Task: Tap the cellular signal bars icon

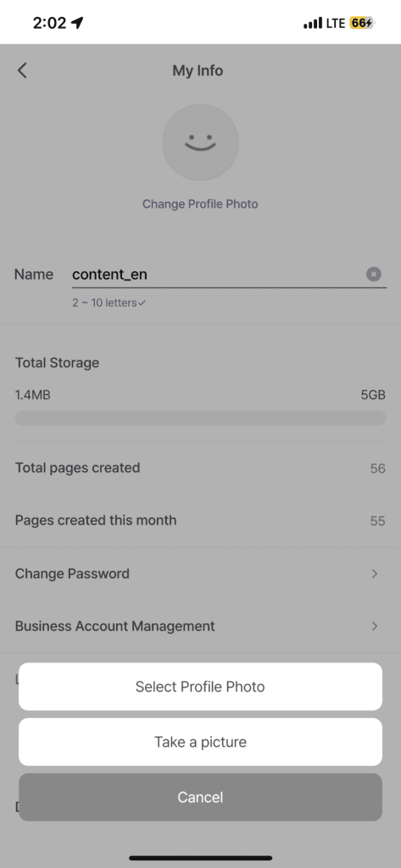Action: [x=312, y=23]
